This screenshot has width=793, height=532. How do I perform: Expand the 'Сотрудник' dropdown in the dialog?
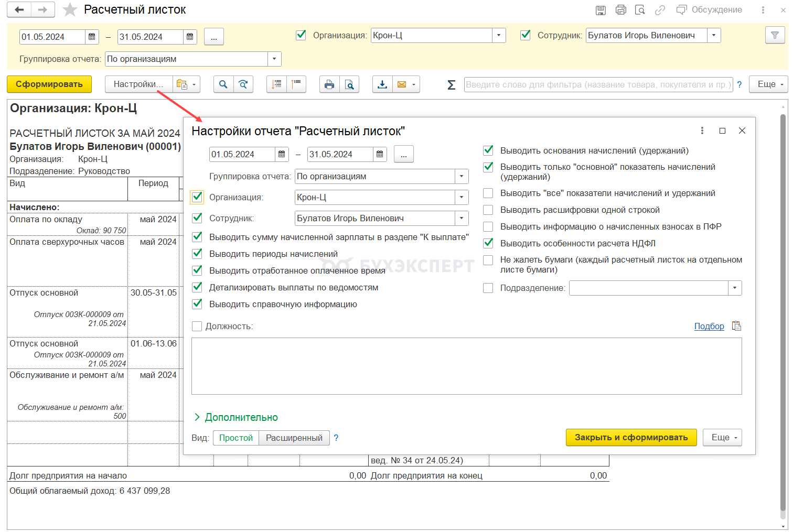click(x=462, y=219)
